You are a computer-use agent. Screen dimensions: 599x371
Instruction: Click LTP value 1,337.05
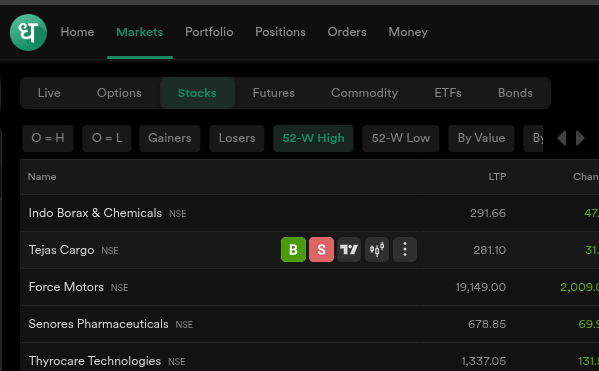[484, 361]
